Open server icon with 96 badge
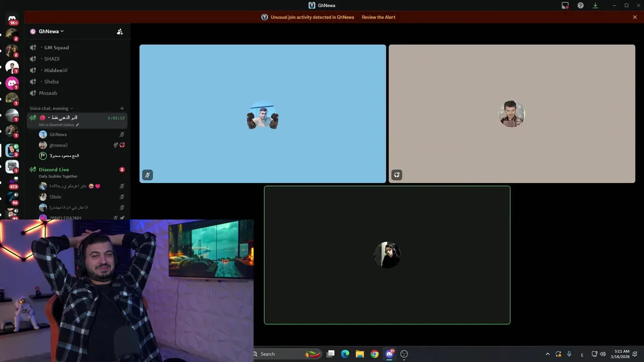 tap(12, 198)
